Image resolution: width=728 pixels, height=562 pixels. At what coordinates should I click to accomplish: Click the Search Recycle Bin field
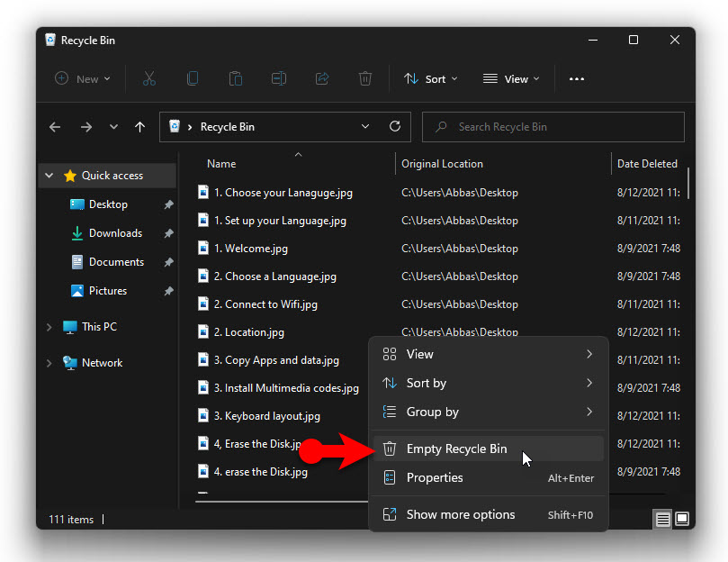[x=553, y=127]
